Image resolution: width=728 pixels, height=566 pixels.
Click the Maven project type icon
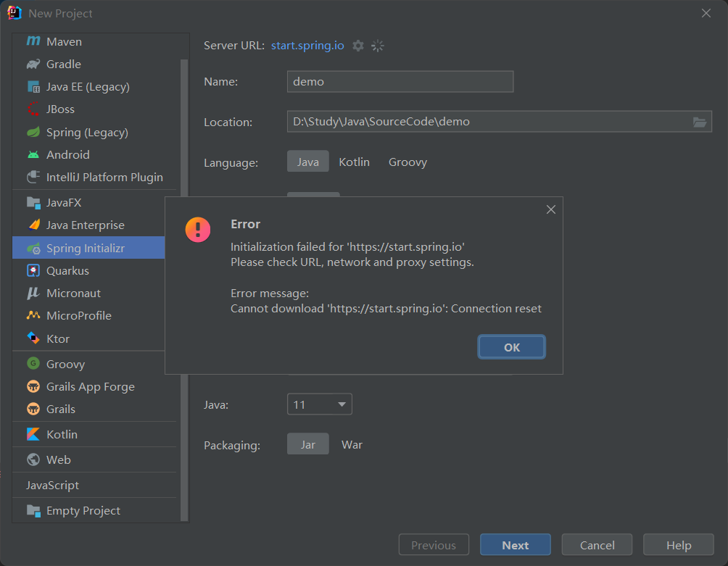[33, 41]
